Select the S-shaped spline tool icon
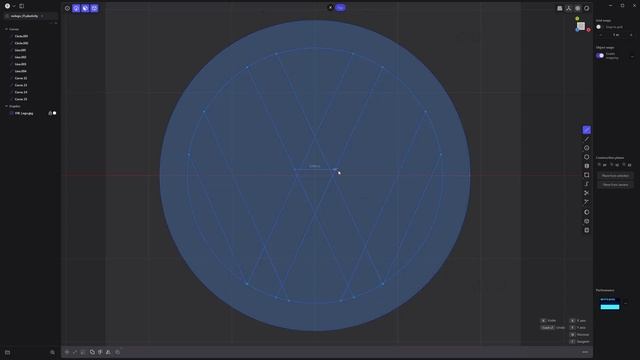The width and height of the screenshot is (640, 360). click(x=587, y=184)
